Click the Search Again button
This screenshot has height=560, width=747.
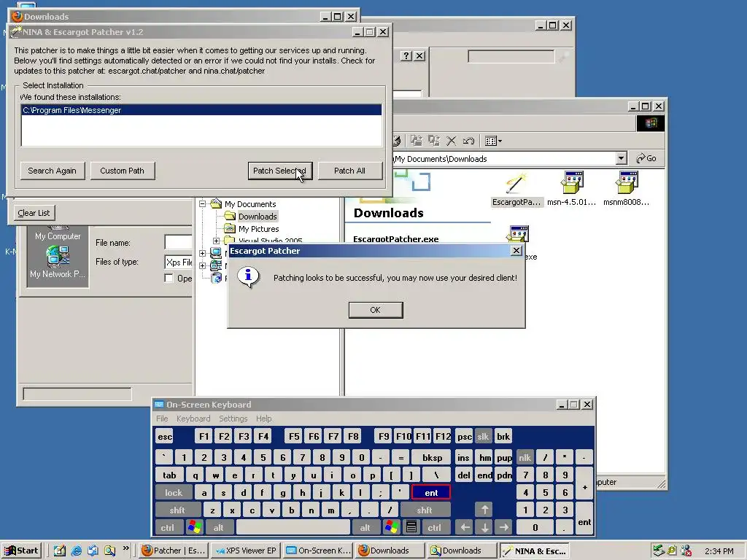click(x=52, y=171)
